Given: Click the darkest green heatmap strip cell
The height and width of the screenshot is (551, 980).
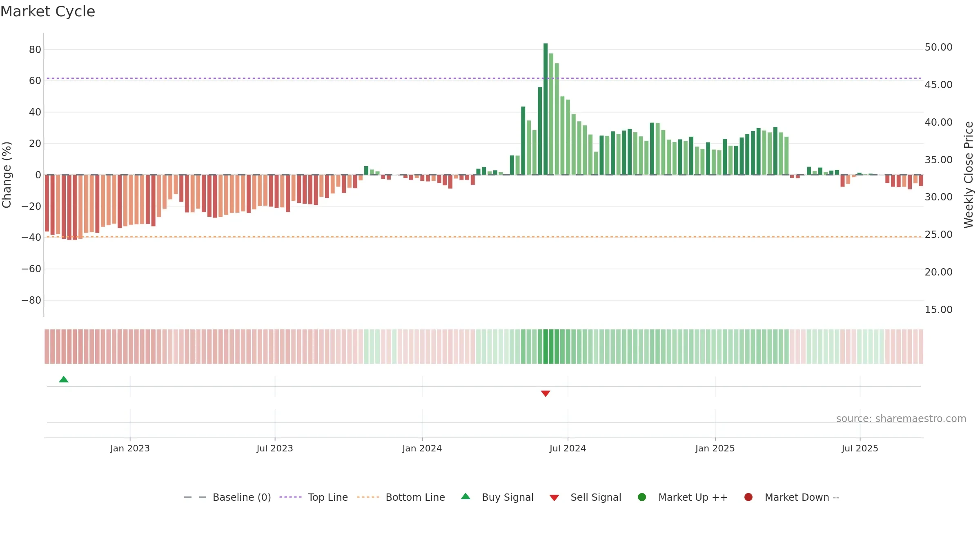Looking at the screenshot, I should pos(546,347).
